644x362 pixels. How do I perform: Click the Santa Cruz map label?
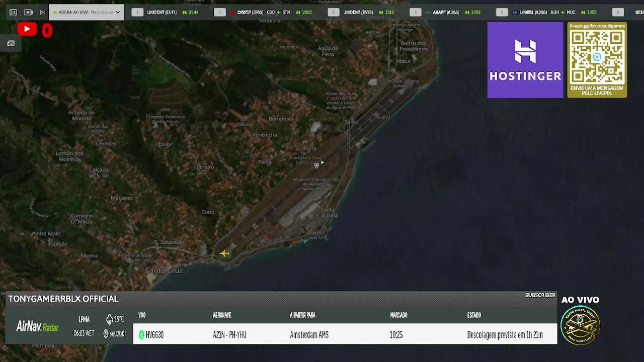[164, 270]
